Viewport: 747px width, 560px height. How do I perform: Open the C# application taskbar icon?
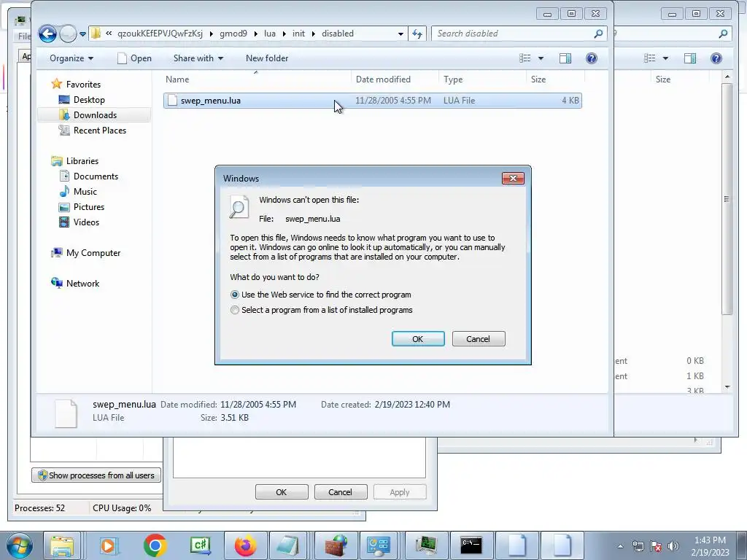tap(200, 545)
